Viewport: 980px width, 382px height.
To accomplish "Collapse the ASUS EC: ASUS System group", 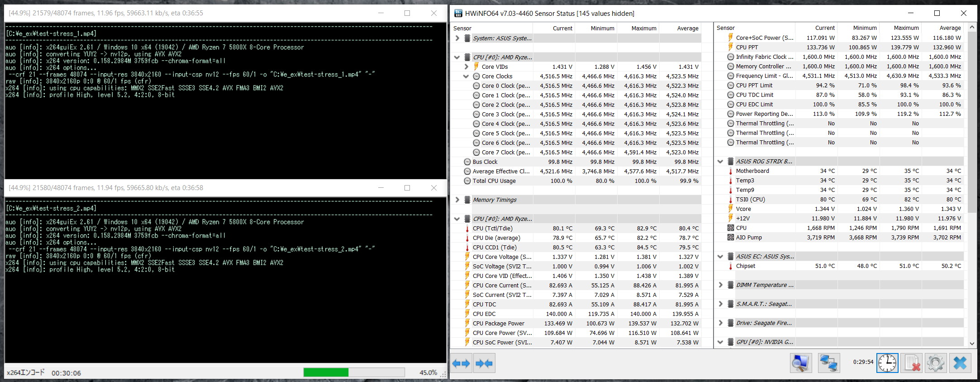I will coord(720,256).
